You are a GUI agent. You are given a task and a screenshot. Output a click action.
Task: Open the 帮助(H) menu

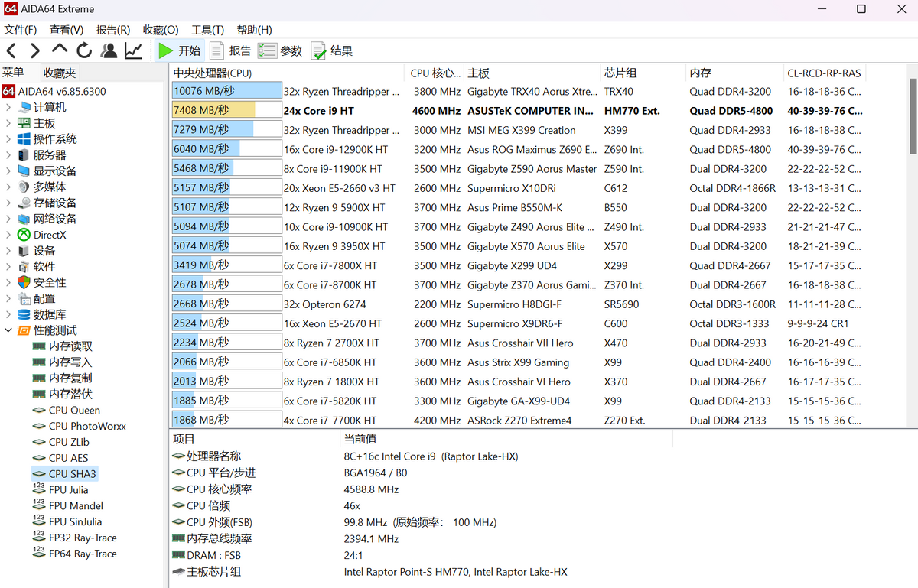coord(255,30)
